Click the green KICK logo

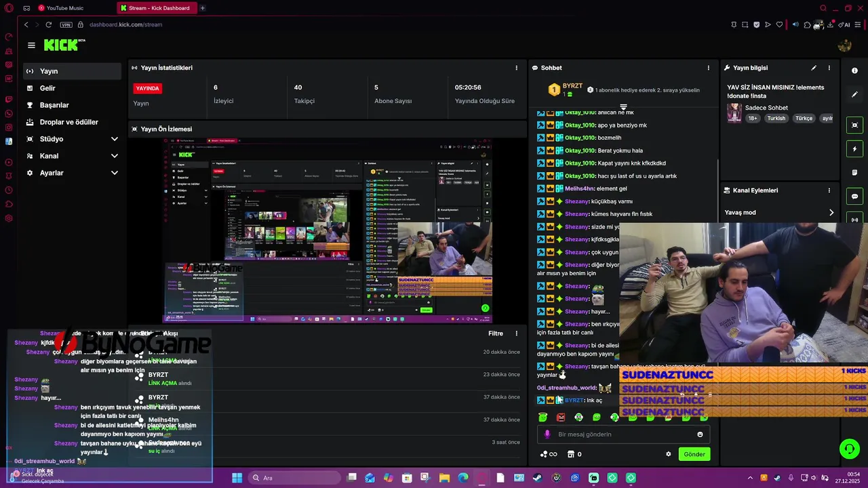[x=63, y=45]
